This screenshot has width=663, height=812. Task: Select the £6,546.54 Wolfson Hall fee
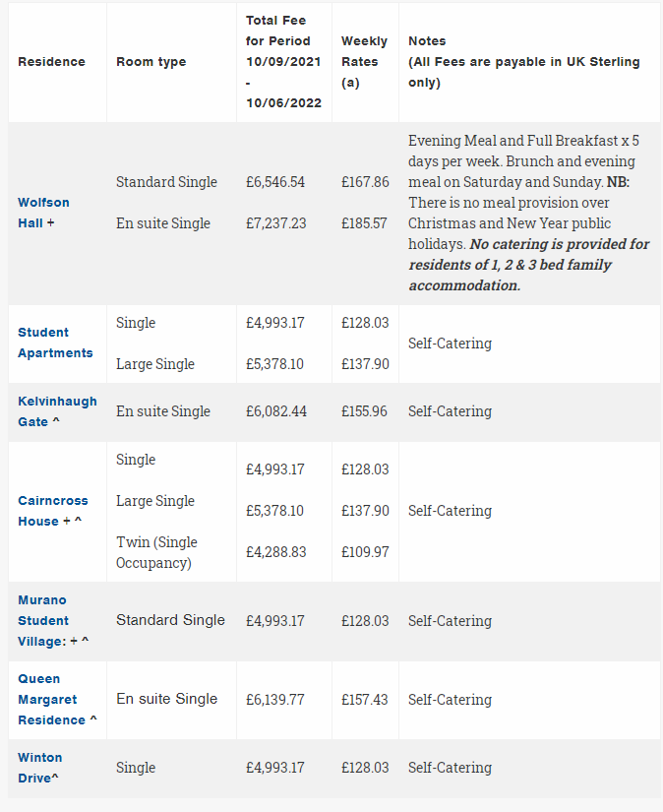tap(275, 182)
